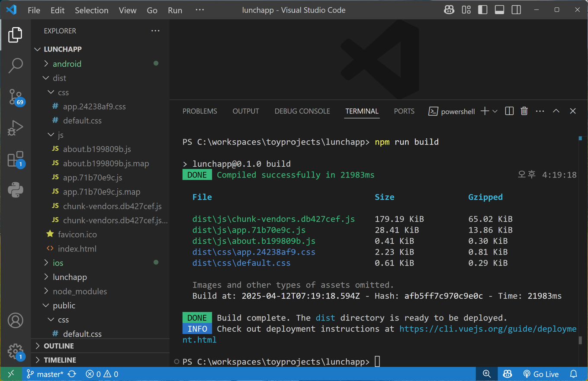Show errors and warnings count

[102, 374]
